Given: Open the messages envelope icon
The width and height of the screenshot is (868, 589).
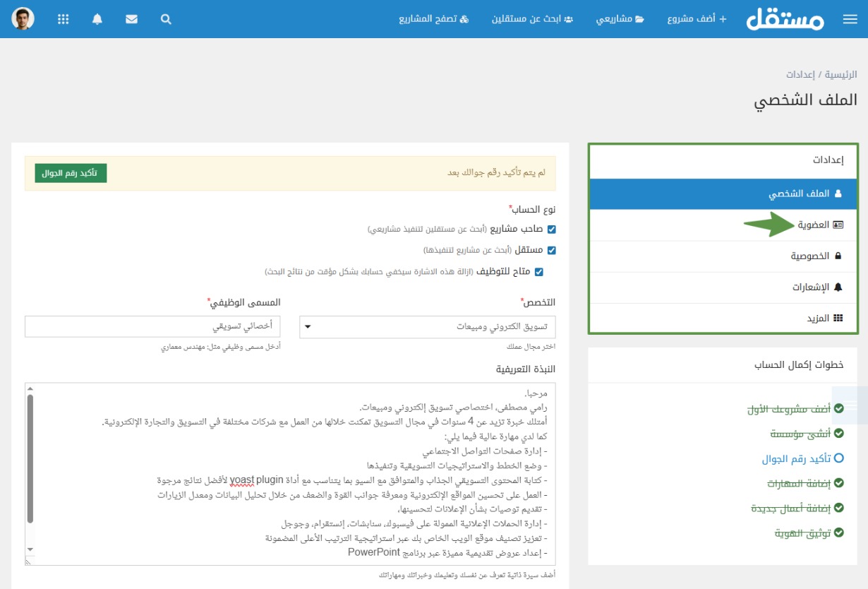Looking at the screenshot, I should tap(131, 20).
